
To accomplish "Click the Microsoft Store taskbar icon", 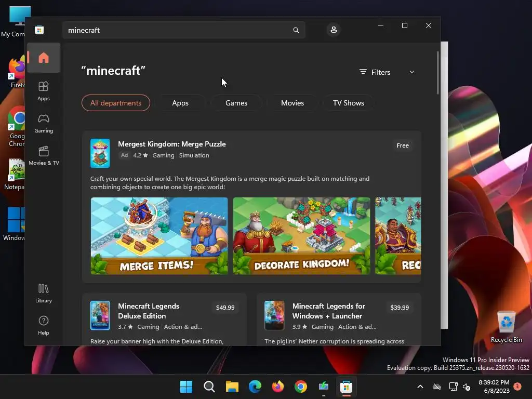I will (x=347, y=387).
